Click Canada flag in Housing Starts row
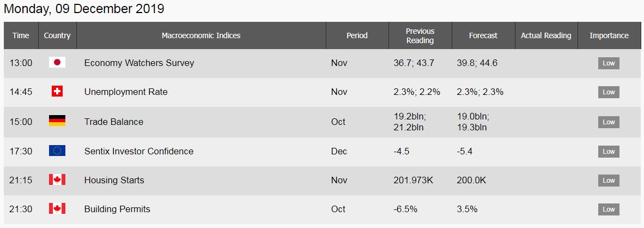Image resolution: width=644 pixels, height=228 pixels. [57, 179]
